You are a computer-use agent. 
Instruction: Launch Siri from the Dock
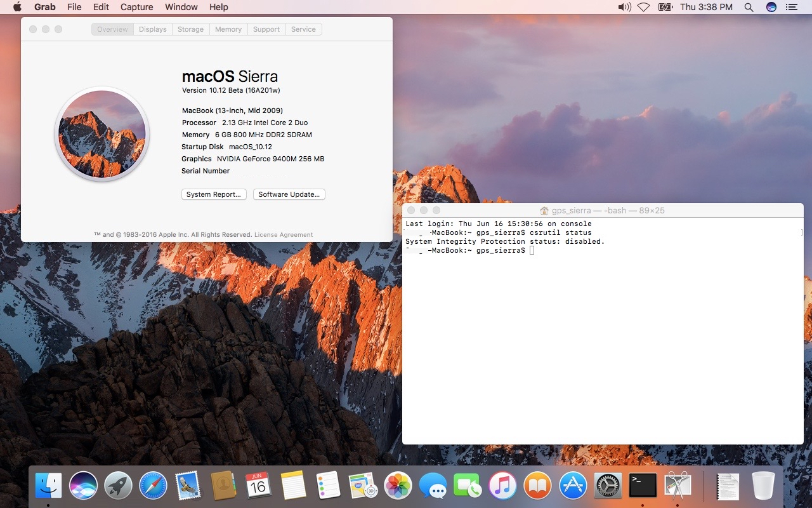point(84,486)
